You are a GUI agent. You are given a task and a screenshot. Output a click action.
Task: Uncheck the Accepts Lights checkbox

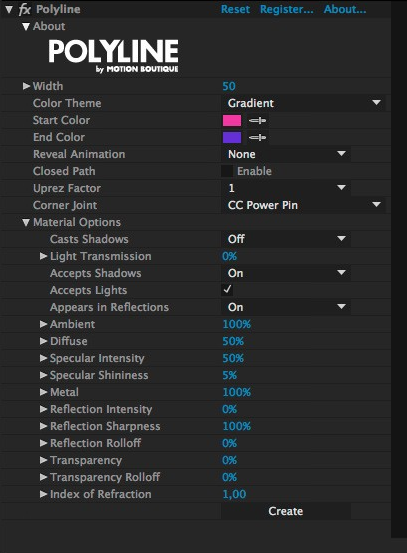click(227, 290)
